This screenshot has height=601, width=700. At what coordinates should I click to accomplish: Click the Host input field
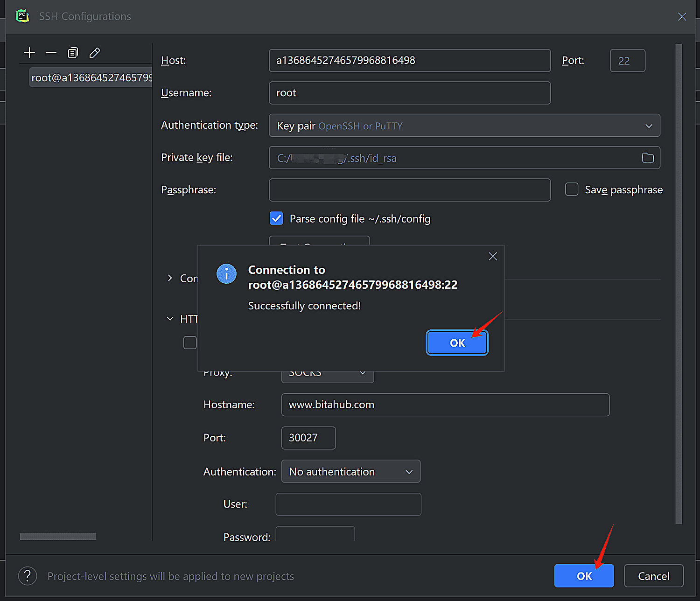(x=410, y=61)
